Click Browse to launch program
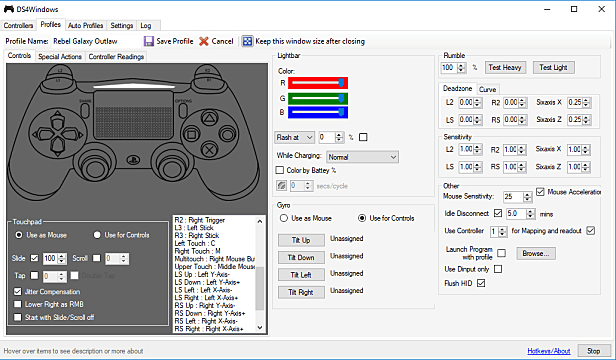 [x=535, y=253]
